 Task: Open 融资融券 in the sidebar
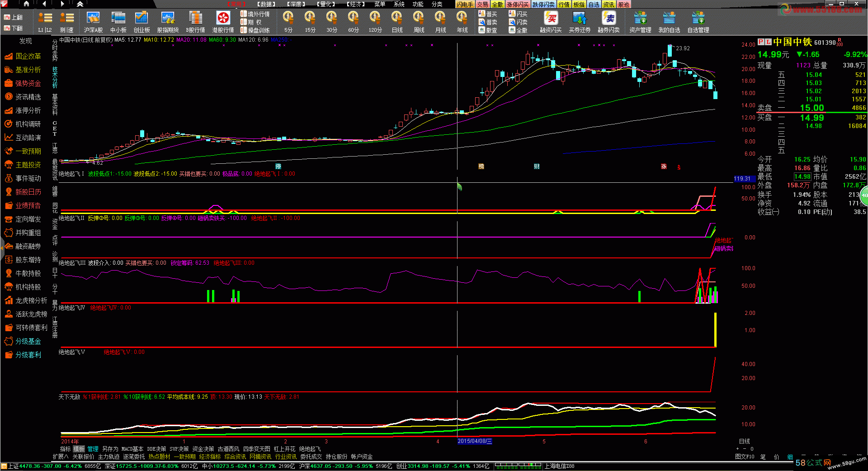click(x=23, y=246)
